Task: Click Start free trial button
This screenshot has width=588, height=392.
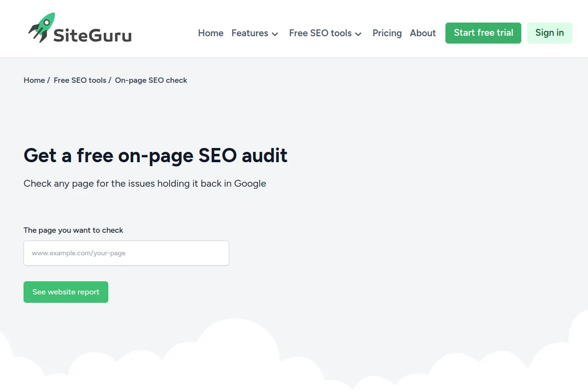Action: [x=483, y=33]
